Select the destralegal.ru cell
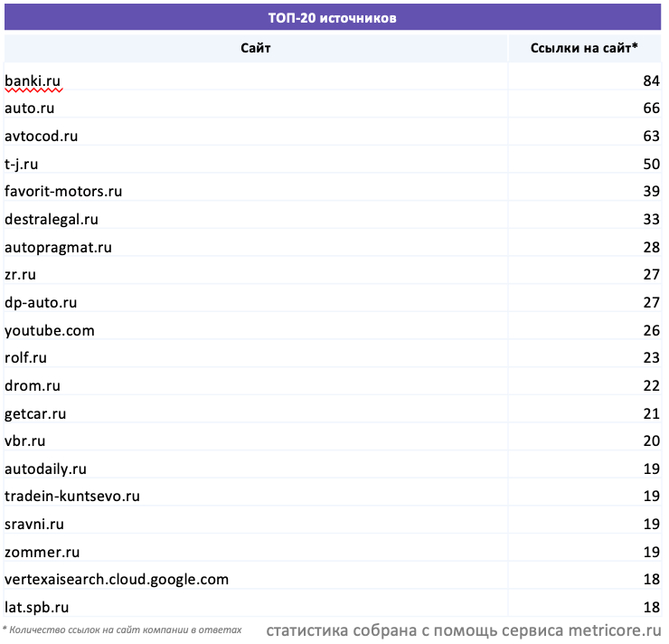This screenshot has height=644, width=669. tap(52, 220)
